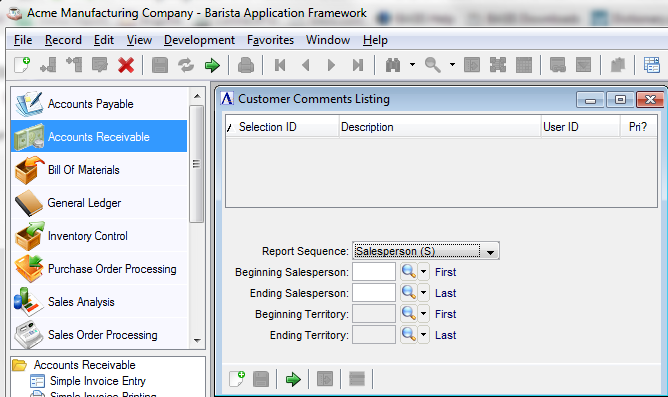Run report with green arrow in listing window
The height and width of the screenshot is (397, 668).
(x=293, y=379)
